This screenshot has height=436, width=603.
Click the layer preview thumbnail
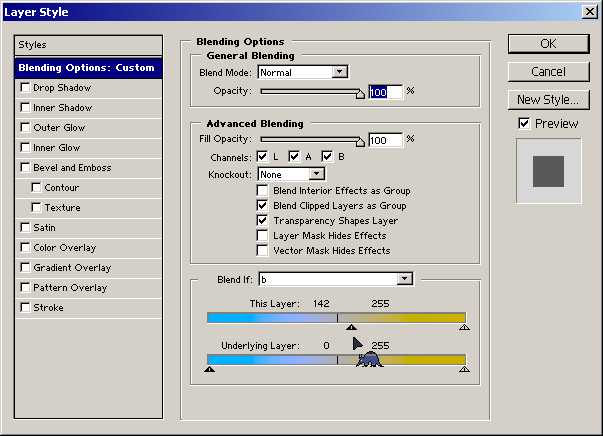pyautogui.click(x=547, y=168)
